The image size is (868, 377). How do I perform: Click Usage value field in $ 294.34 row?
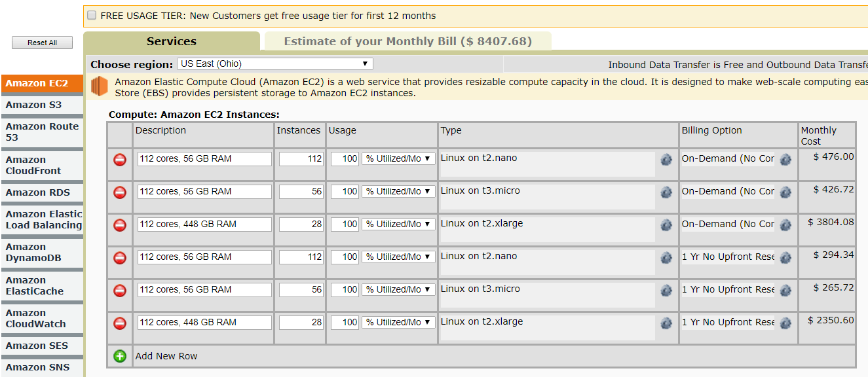click(x=345, y=257)
